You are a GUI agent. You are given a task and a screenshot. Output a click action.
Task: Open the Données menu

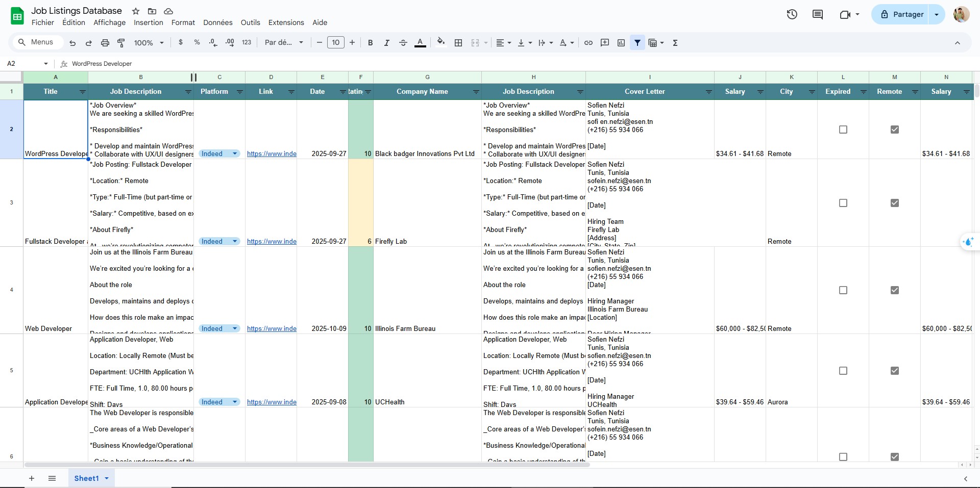tap(218, 22)
